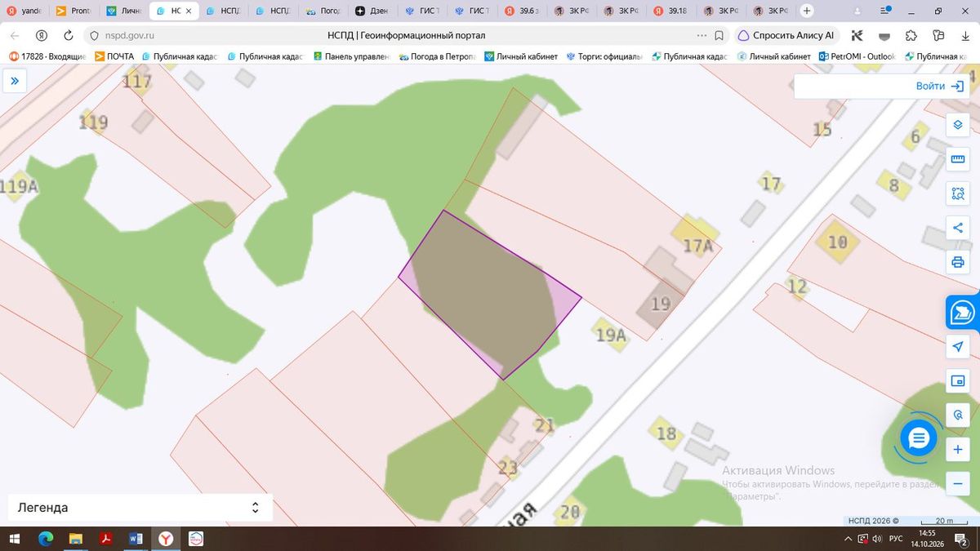Open the Торги: официальный bookmark
Screen dimensions: 980x551
(604, 56)
